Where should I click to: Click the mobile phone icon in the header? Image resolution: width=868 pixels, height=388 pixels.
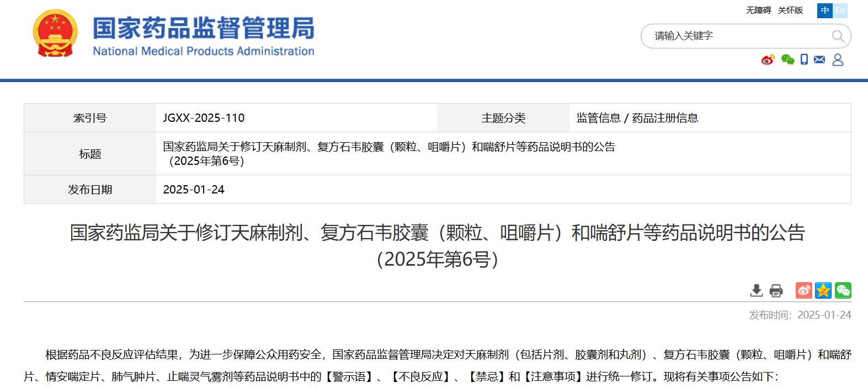click(804, 60)
